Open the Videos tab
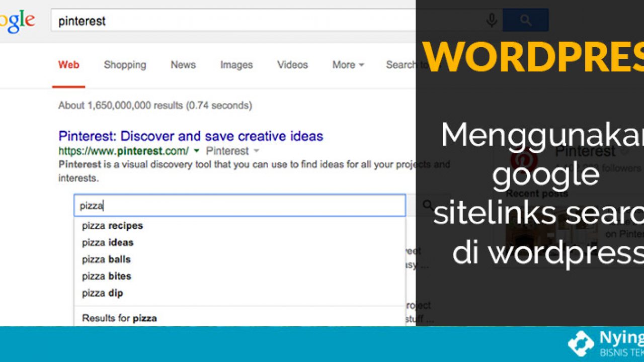Viewport: 644px width, 362px height. pos(292,64)
